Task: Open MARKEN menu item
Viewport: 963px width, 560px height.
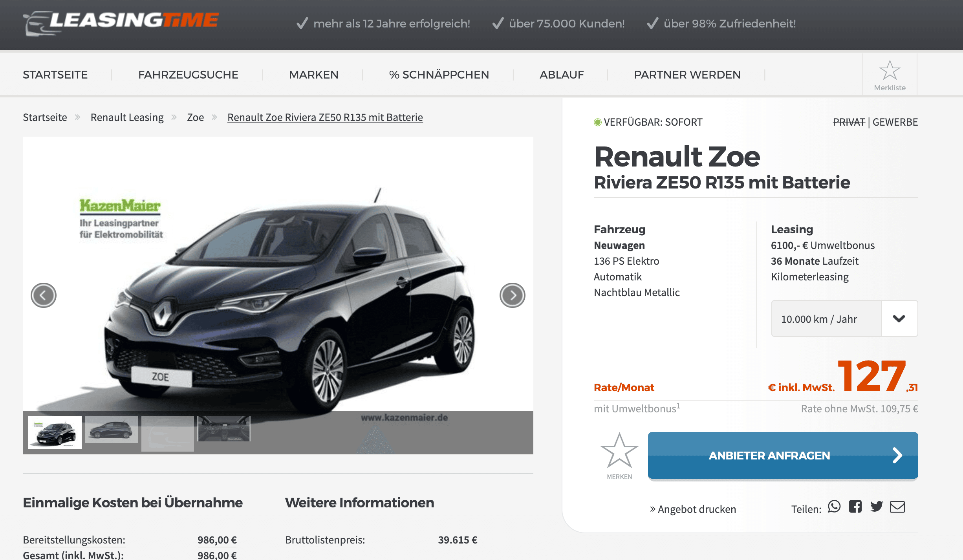Action: point(313,75)
